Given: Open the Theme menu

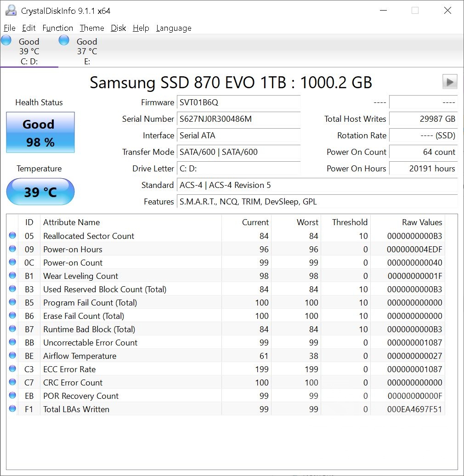Looking at the screenshot, I should tap(91, 28).
